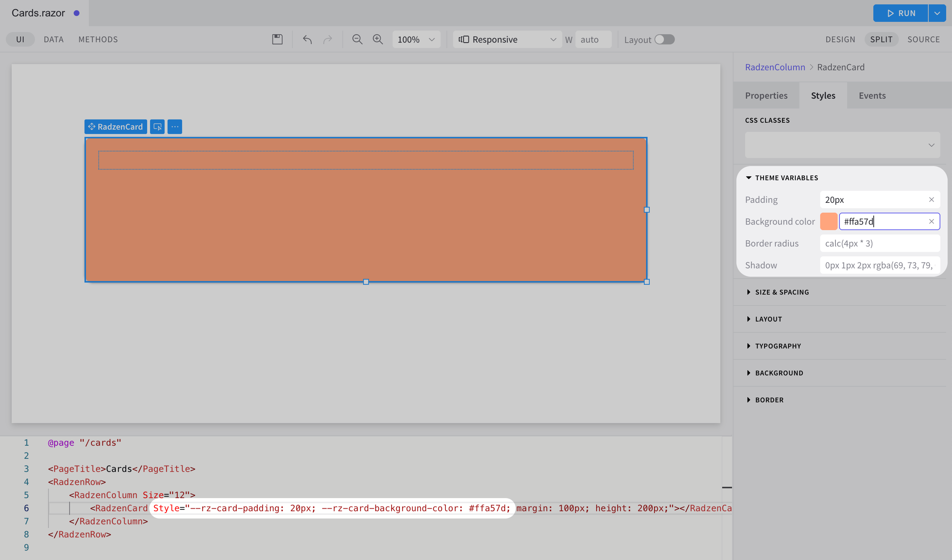Screen dimensions: 952x560
Task: Collapse the Theme Variables section
Action: [x=781, y=178]
